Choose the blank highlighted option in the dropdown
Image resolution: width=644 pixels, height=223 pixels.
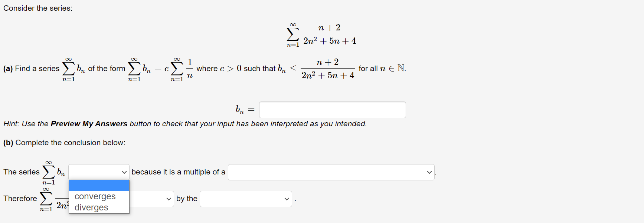[x=99, y=185]
